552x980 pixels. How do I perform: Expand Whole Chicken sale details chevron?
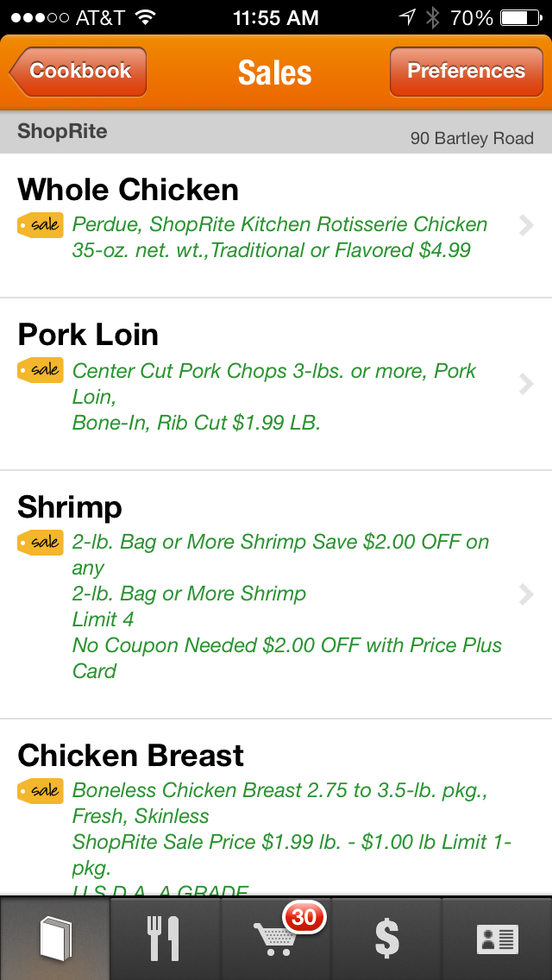[526, 226]
